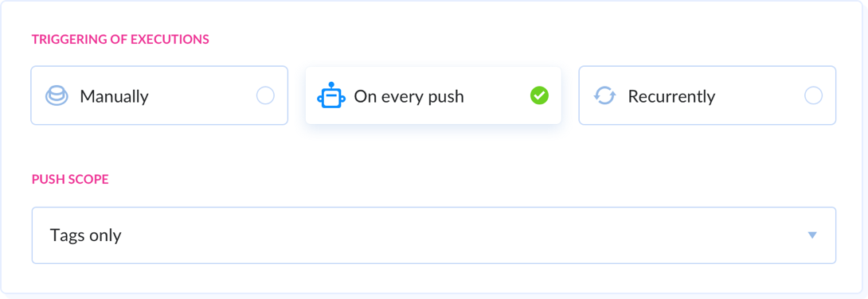Expand the Tags only combo box
The height and width of the screenshot is (299, 868).
pyautogui.click(x=433, y=235)
